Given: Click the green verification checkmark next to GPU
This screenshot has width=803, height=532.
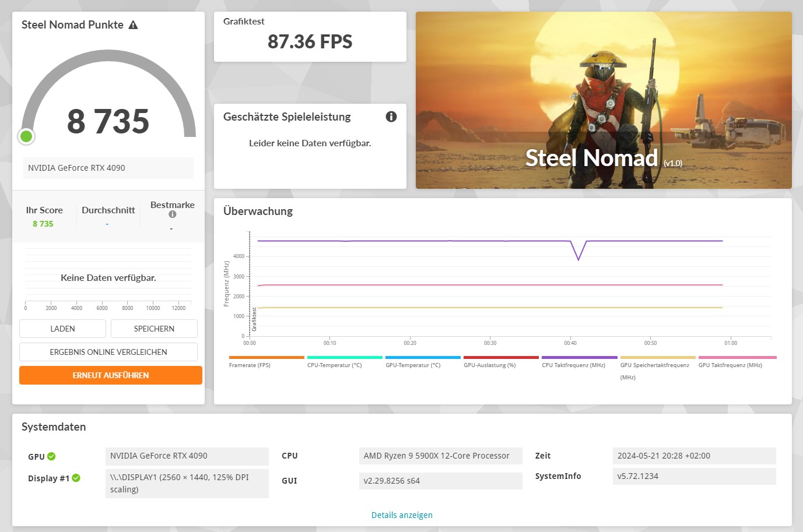Looking at the screenshot, I should pos(52,456).
